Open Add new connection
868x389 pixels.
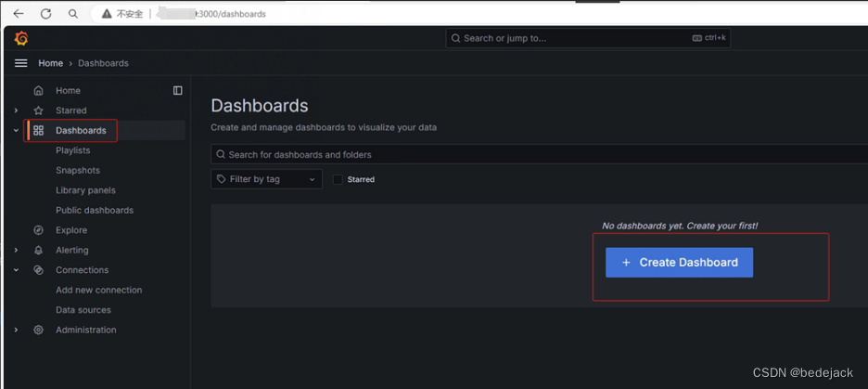(x=99, y=290)
